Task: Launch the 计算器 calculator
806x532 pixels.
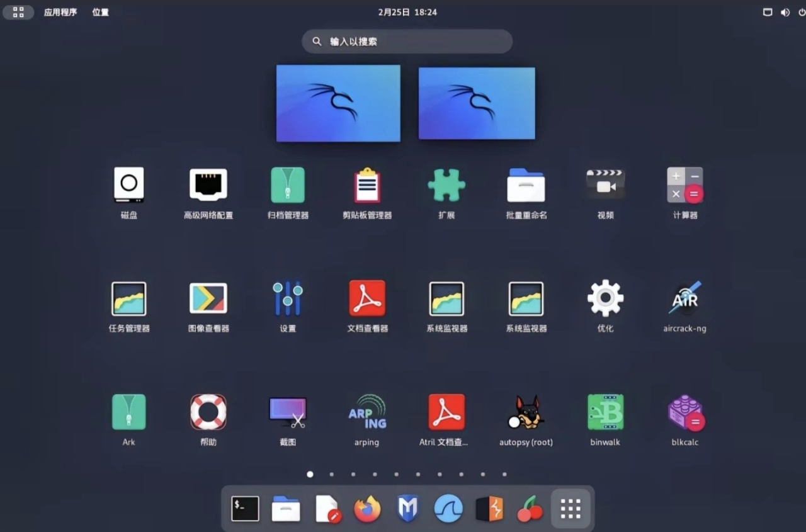Action: coord(685,185)
